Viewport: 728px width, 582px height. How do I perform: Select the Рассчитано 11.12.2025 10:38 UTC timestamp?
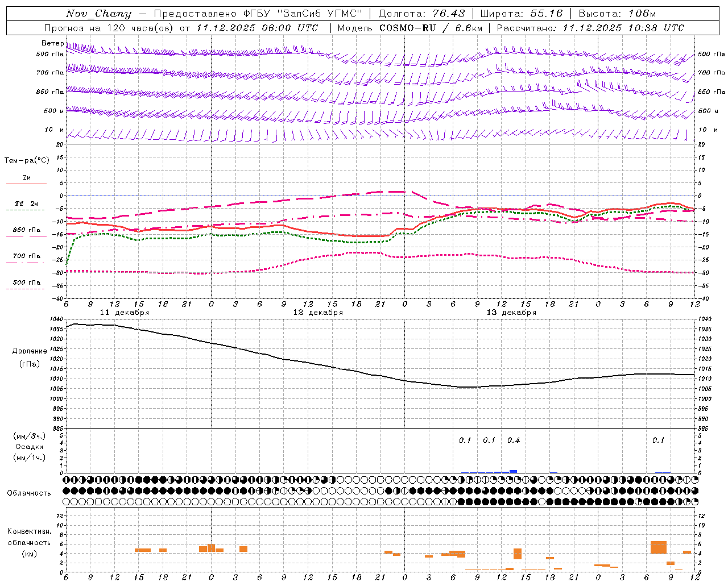coord(590,28)
